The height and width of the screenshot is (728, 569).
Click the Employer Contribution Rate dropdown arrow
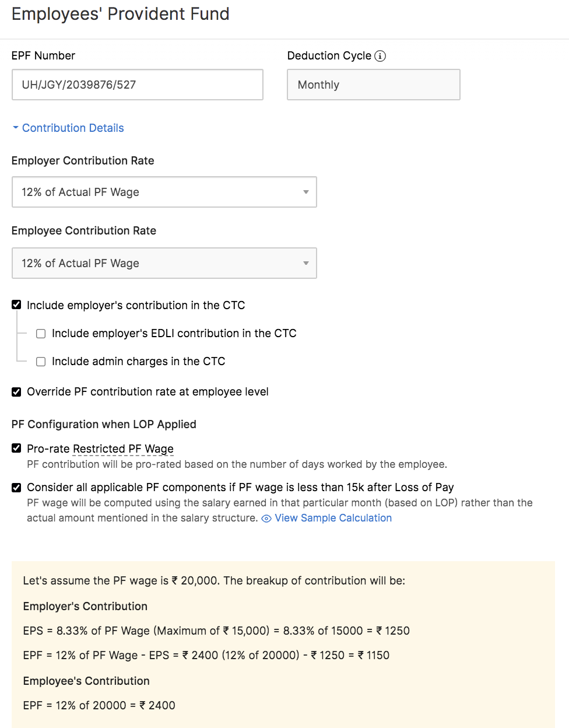pyautogui.click(x=306, y=192)
